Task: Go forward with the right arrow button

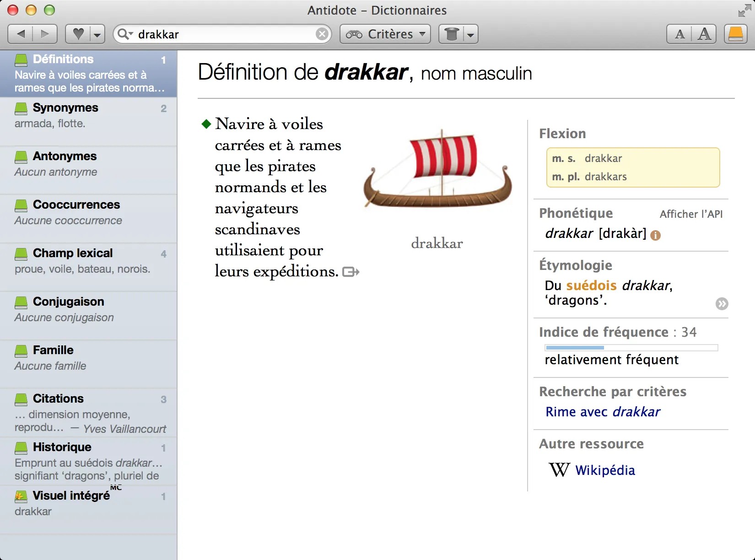Action: coord(45,34)
